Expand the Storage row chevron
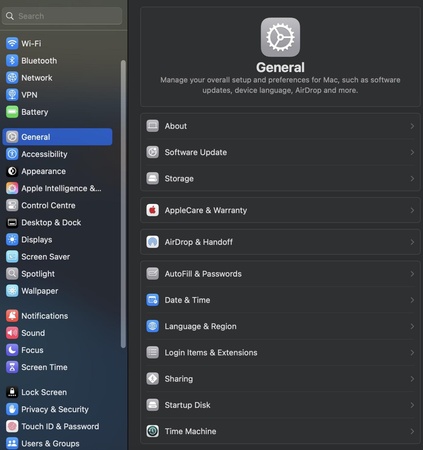This screenshot has width=423, height=450. (x=412, y=179)
